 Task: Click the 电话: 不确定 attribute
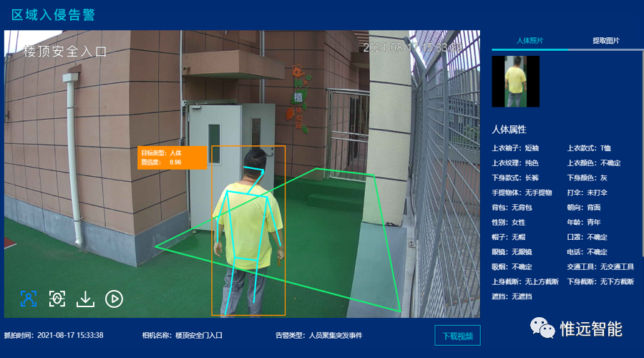[587, 252]
